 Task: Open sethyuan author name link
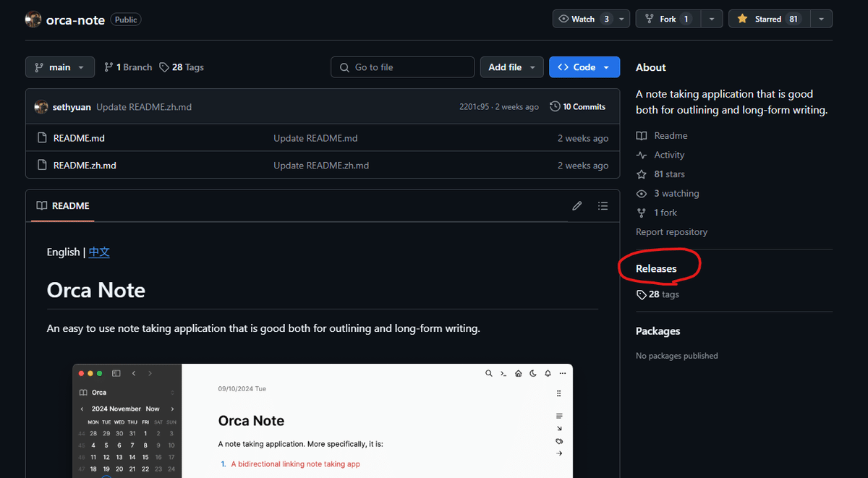[x=72, y=107]
